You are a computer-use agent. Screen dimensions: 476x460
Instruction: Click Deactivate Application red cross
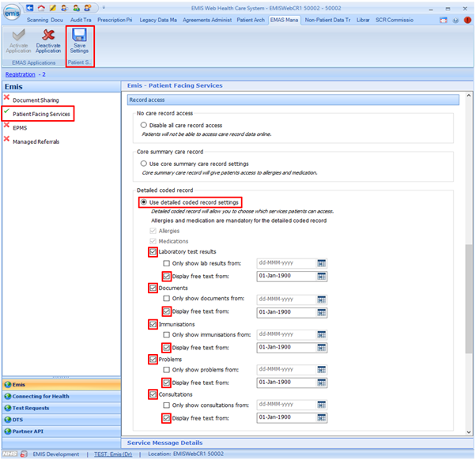48,41
